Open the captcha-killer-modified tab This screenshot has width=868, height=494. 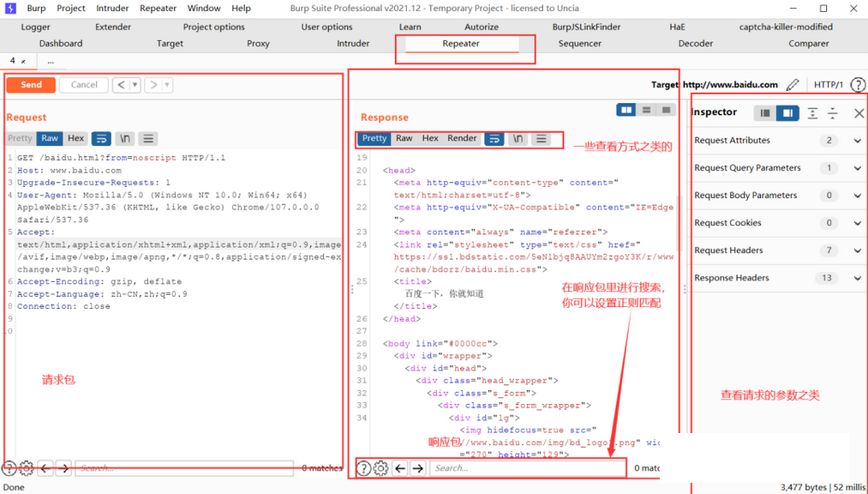(786, 27)
